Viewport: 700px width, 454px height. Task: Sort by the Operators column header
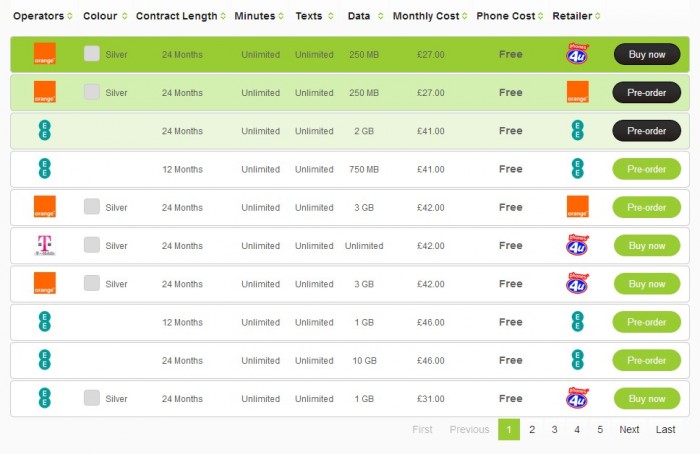pyautogui.click(x=42, y=16)
